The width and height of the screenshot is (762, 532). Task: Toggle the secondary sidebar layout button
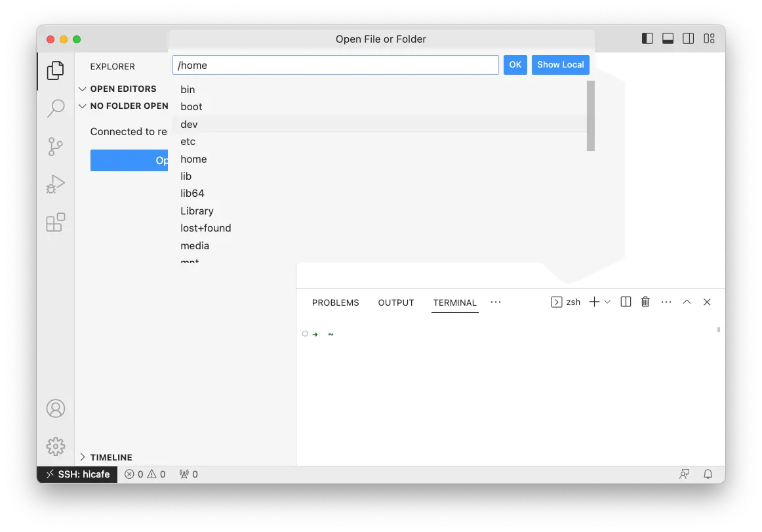688,39
